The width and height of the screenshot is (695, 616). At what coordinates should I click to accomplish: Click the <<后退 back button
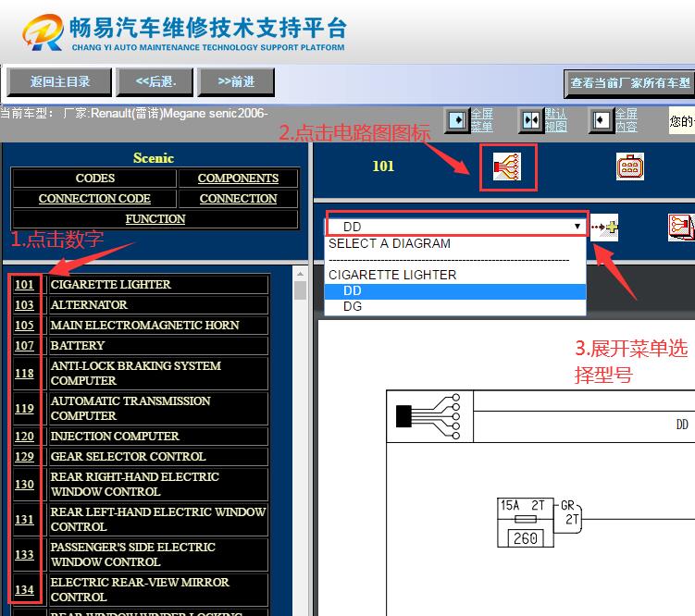(x=155, y=82)
